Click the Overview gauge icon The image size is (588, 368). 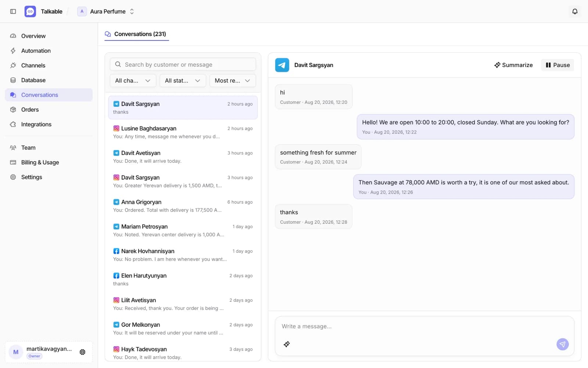pyautogui.click(x=13, y=36)
